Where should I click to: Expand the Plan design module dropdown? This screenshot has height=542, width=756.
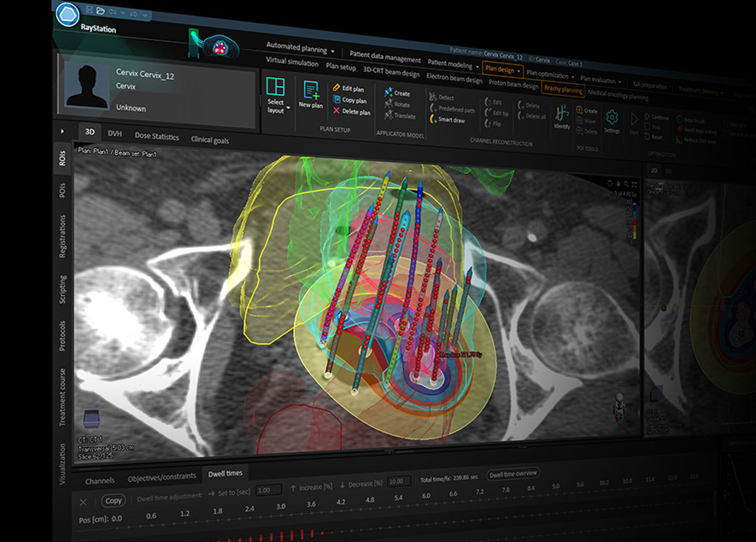tap(519, 71)
